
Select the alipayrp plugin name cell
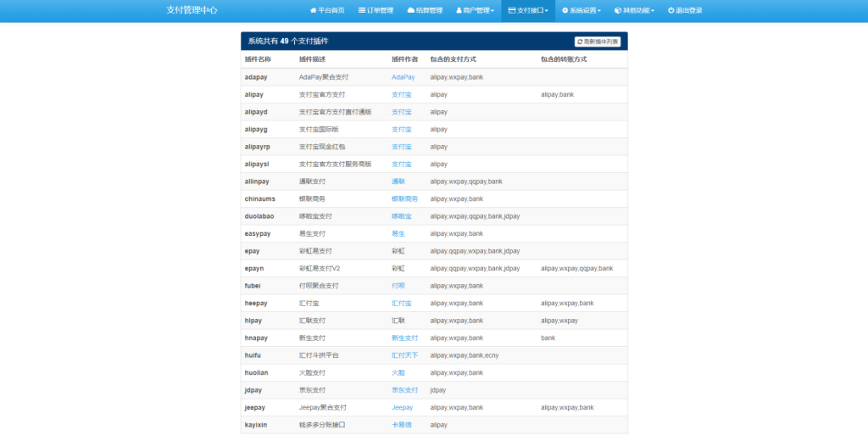click(258, 147)
